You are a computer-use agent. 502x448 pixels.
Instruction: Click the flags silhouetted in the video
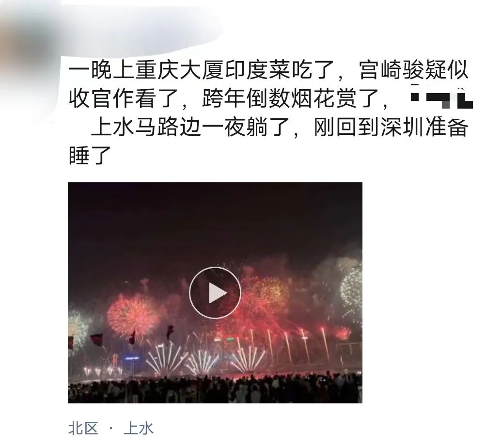(122, 336)
